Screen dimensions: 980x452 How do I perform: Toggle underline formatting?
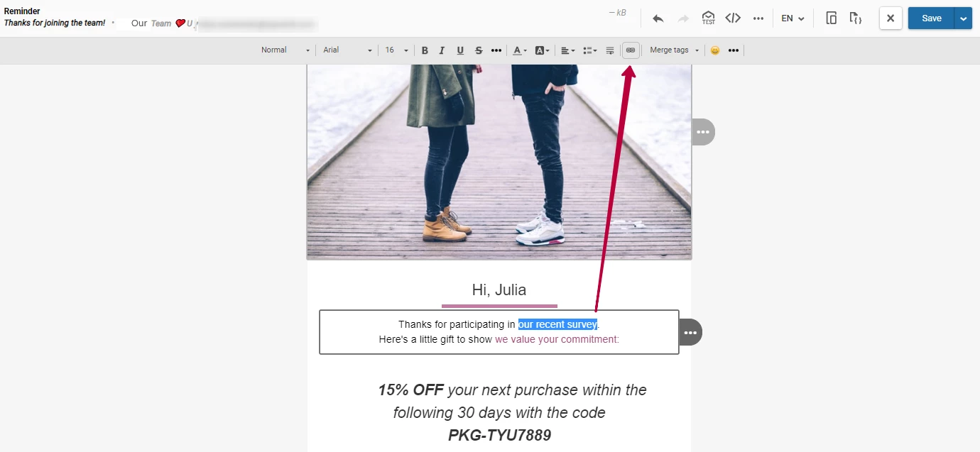[x=460, y=50]
